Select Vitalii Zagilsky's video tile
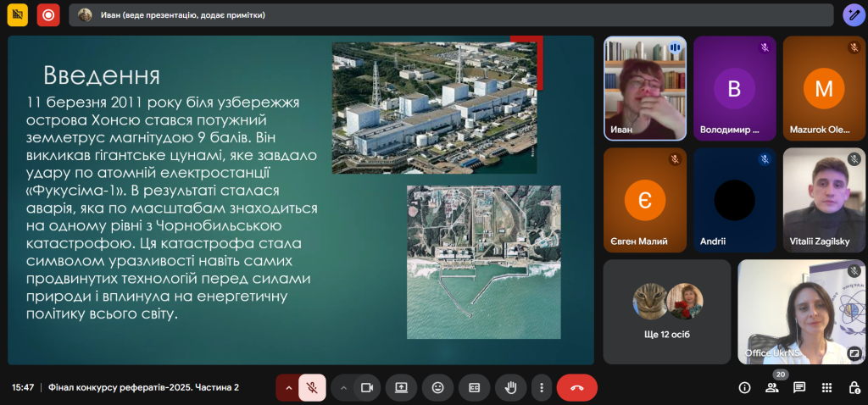This screenshot has height=405, width=868. pos(823,199)
